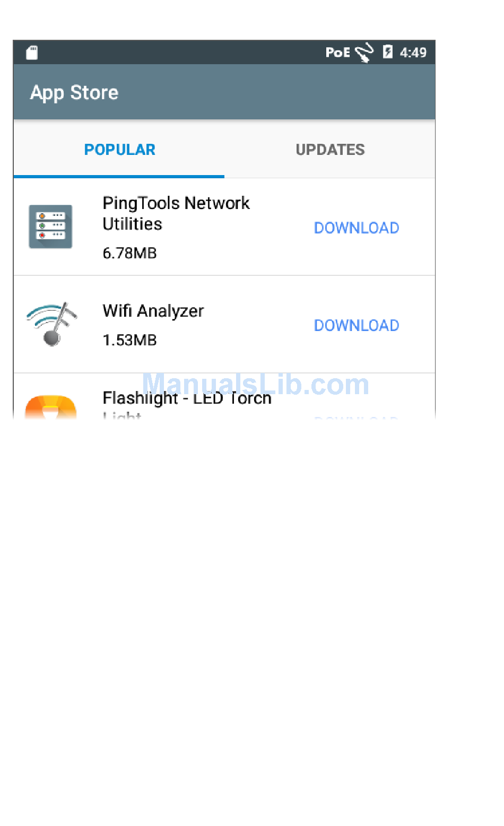The height and width of the screenshot is (826, 504).
Task: Tap the Ethernet cable status icon
Action: pos(364,53)
